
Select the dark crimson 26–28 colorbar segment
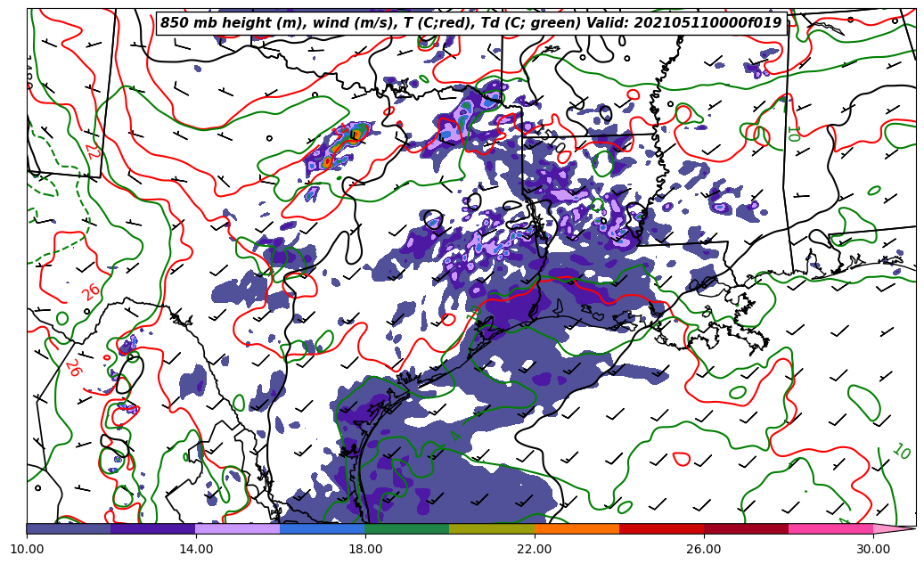point(746,528)
